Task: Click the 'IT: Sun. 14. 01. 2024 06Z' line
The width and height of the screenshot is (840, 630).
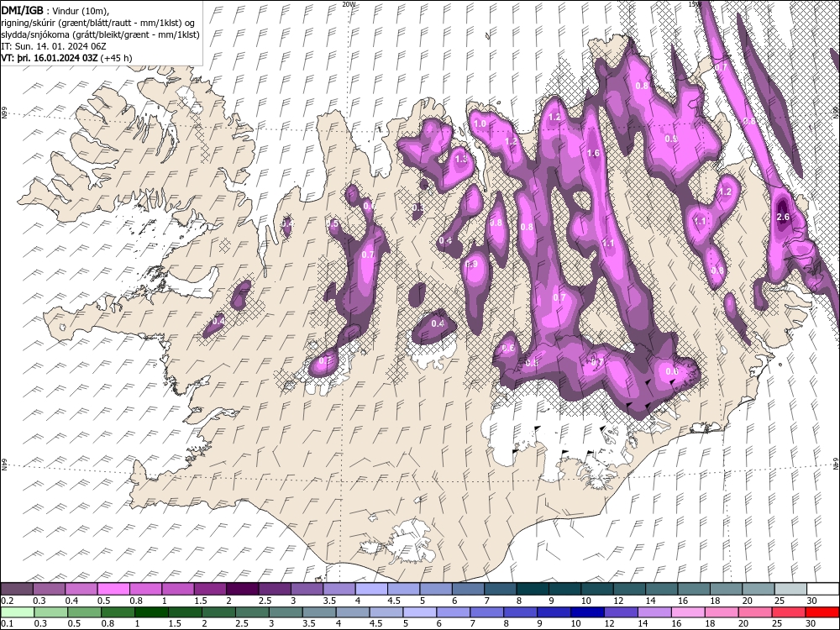Action: (x=54, y=46)
